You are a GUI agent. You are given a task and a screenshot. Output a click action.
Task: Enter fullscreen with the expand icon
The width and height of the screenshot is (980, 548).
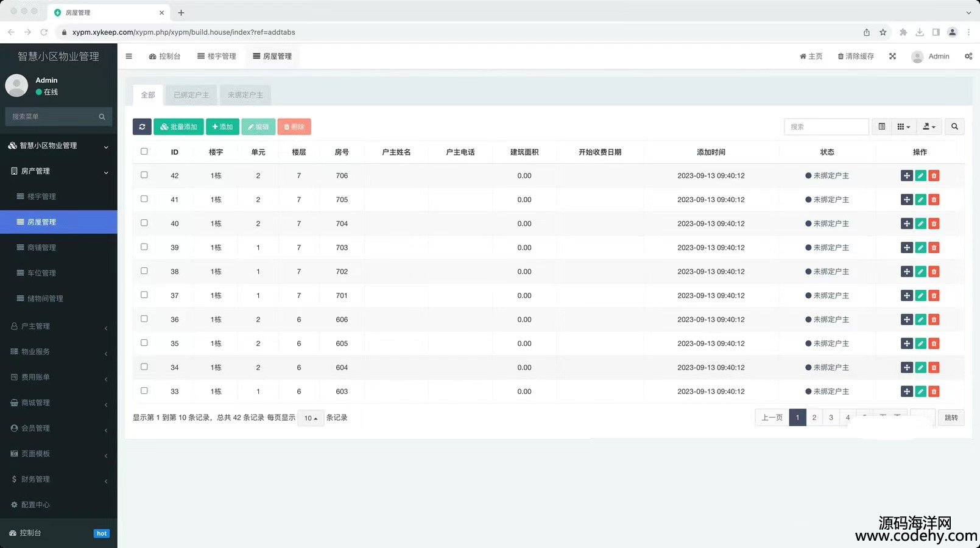pyautogui.click(x=892, y=56)
